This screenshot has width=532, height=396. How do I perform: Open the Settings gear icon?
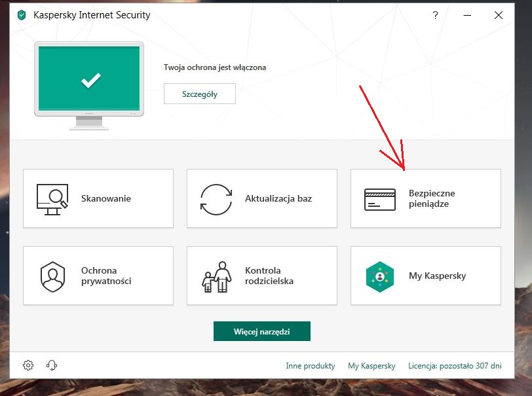pyautogui.click(x=28, y=365)
